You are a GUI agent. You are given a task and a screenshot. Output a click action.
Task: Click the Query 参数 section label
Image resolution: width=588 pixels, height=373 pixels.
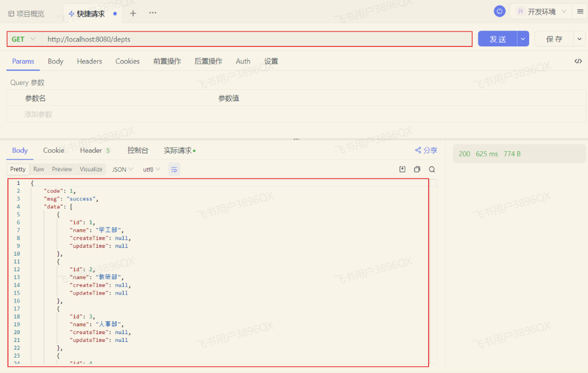[27, 83]
